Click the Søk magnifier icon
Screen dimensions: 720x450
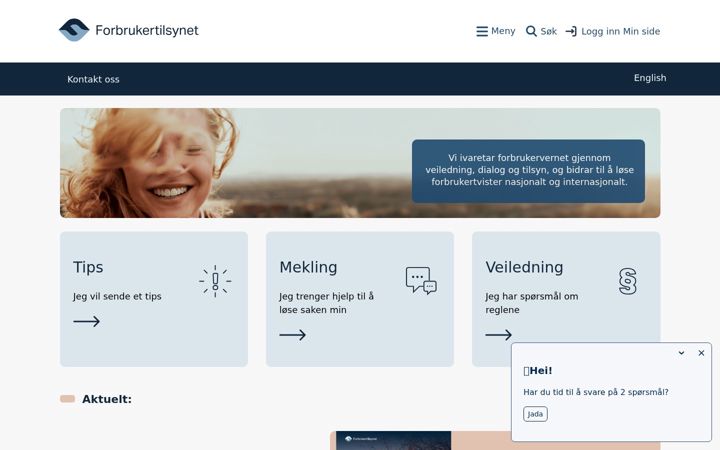[531, 31]
